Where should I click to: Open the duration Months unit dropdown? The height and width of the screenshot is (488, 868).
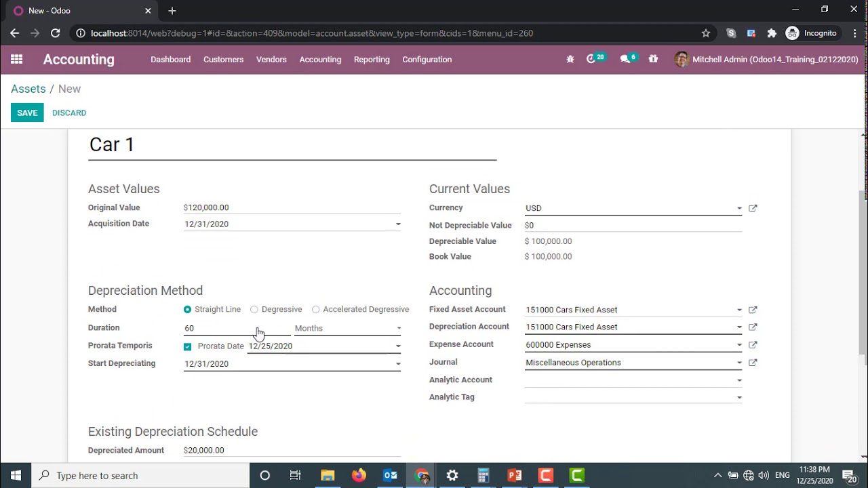click(348, 328)
